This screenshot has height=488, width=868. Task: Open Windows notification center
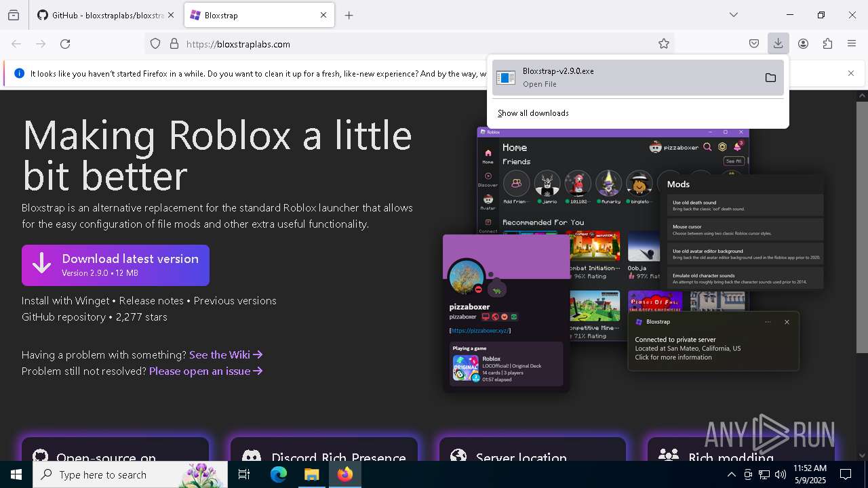click(846, 474)
